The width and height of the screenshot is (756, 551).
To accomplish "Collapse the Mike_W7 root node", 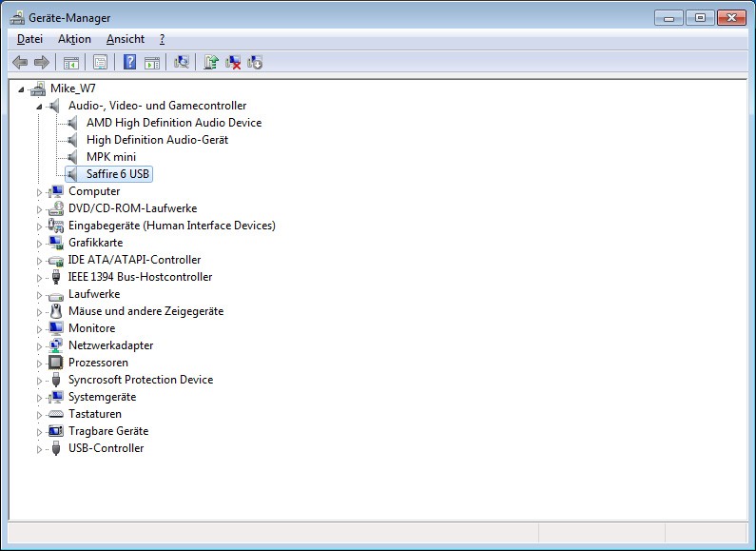I will [21, 89].
